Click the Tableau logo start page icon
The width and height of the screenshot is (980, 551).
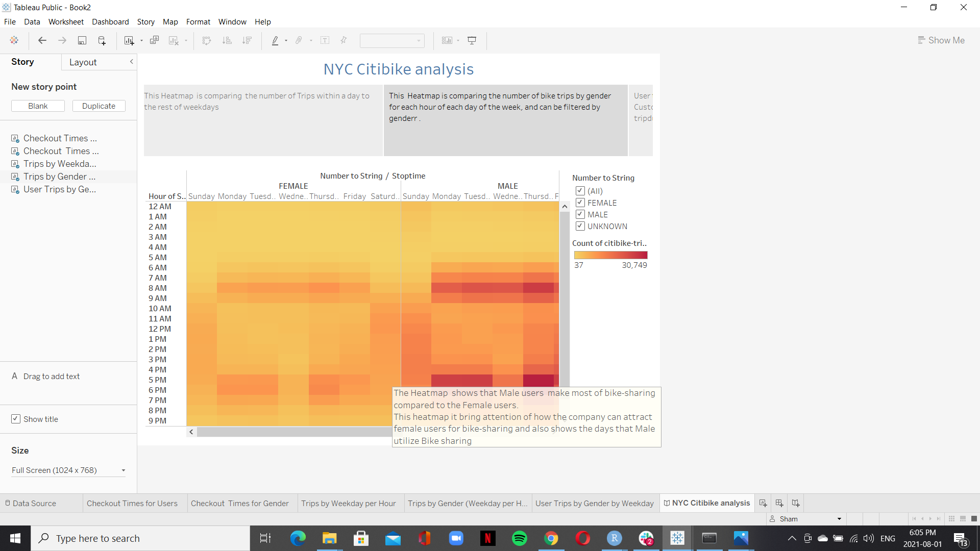point(14,40)
